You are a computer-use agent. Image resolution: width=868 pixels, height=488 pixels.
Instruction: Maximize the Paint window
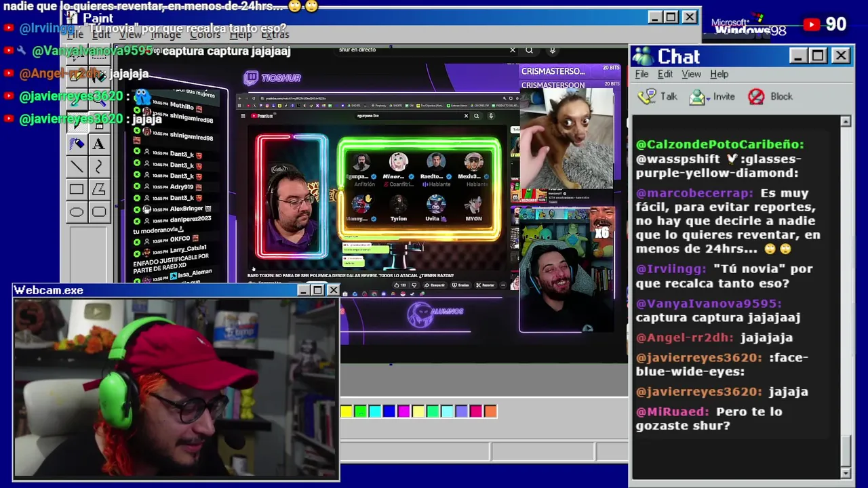coord(671,17)
